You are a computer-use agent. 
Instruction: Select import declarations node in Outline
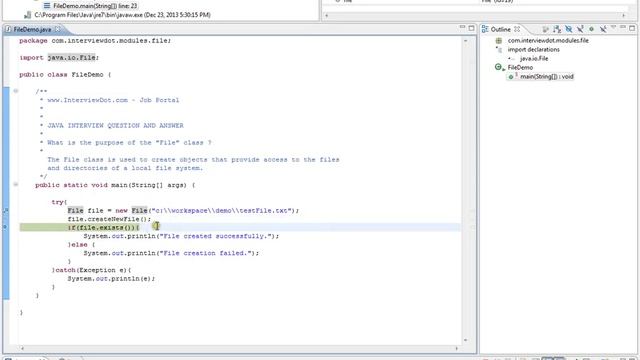[x=533, y=49]
